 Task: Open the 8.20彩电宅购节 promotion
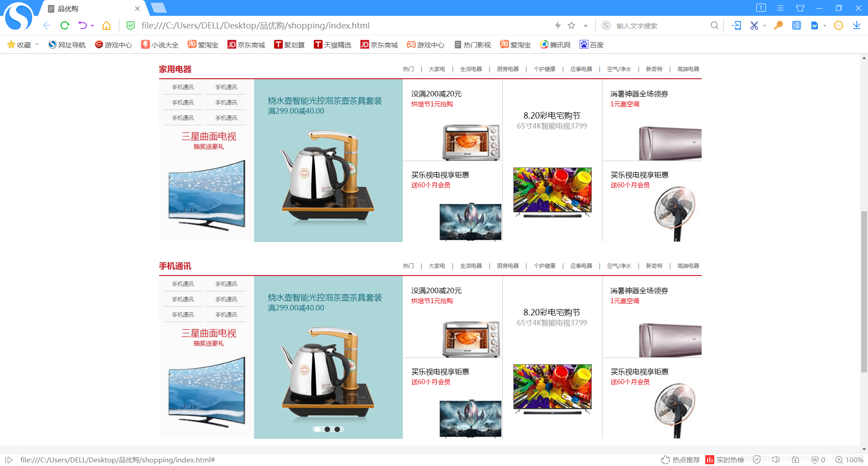tap(552, 115)
